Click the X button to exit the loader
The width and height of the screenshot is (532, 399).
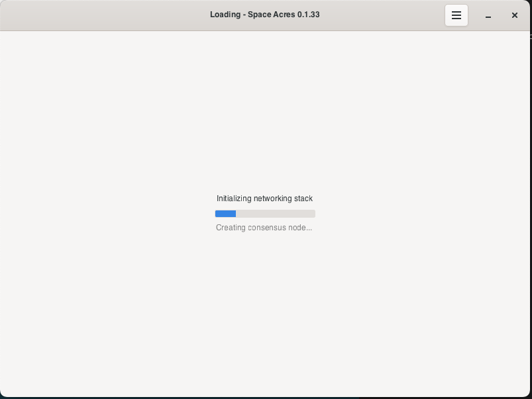[515, 15]
